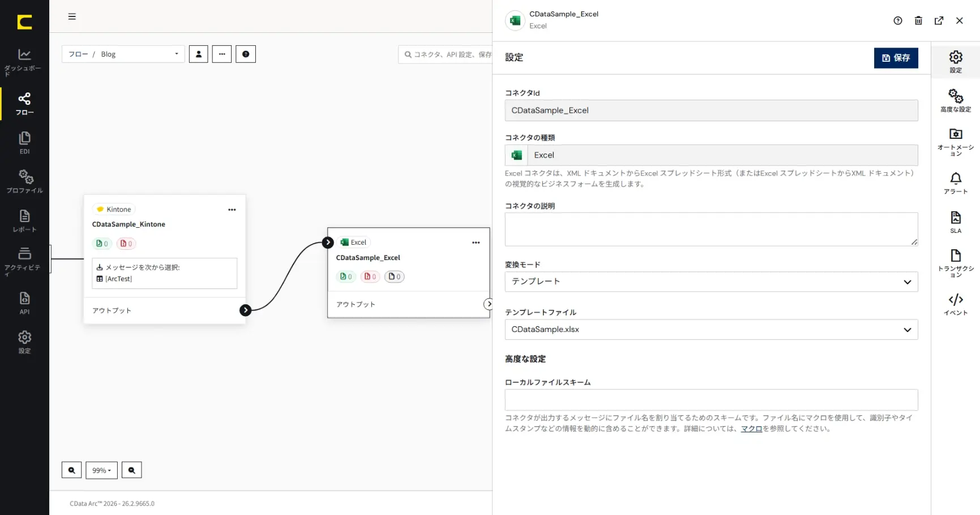Viewport: 980px width, 515px height.
Task: Open the Dashboard in the left sidebar
Action: tap(24, 62)
